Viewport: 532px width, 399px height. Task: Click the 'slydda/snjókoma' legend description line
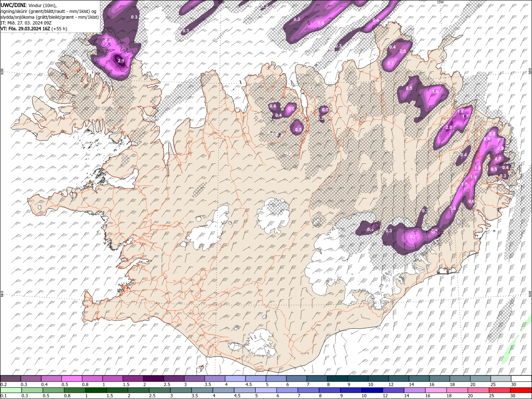click(x=49, y=17)
